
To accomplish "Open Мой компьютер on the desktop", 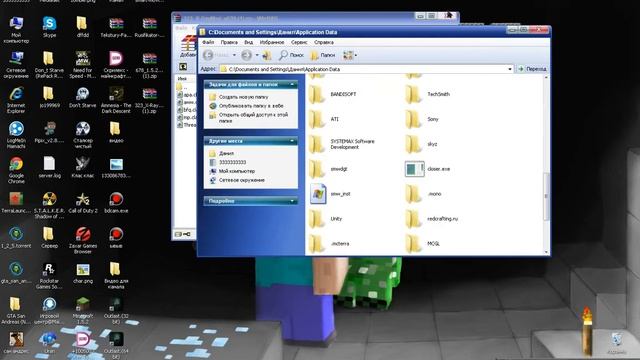I will pos(16,29).
